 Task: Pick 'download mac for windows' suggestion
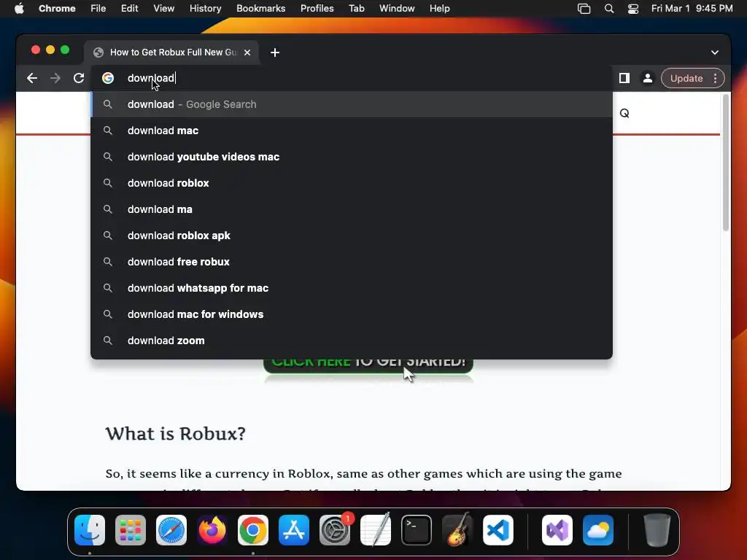pos(352,314)
